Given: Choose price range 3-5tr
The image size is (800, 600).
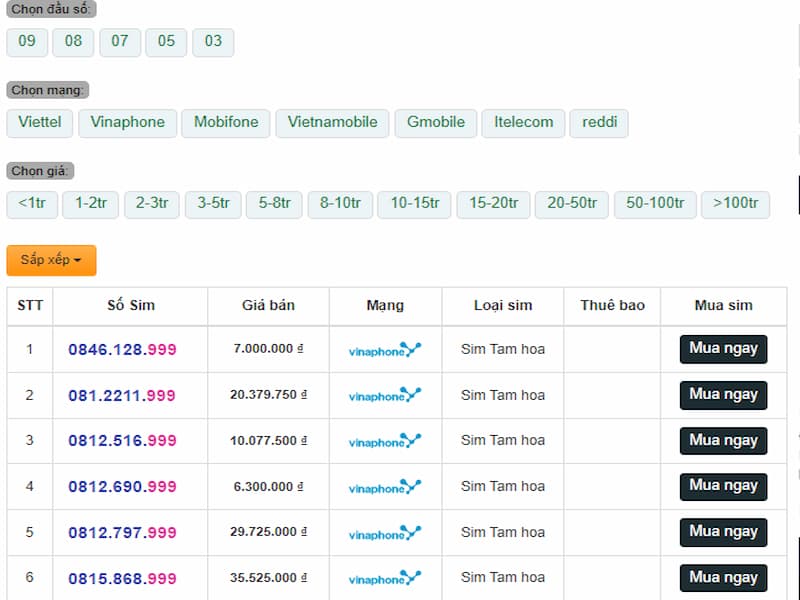Looking at the screenshot, I should pos(213,204).
